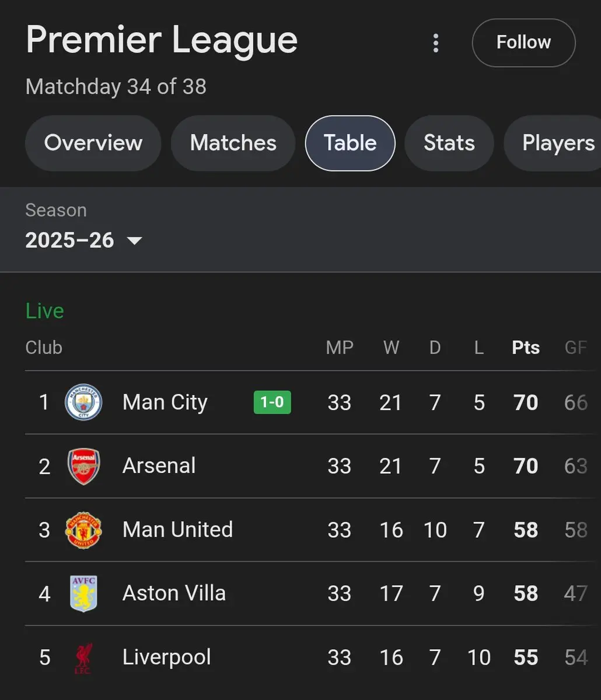Open the Stats tab
Viewport: 601px width, 700px height.
(449, 143)
